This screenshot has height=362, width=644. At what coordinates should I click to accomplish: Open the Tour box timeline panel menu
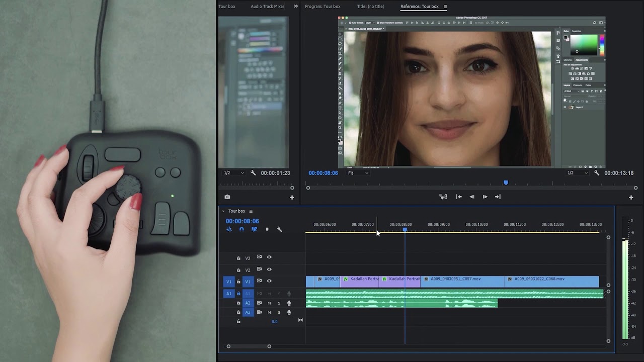coord(251,211)
